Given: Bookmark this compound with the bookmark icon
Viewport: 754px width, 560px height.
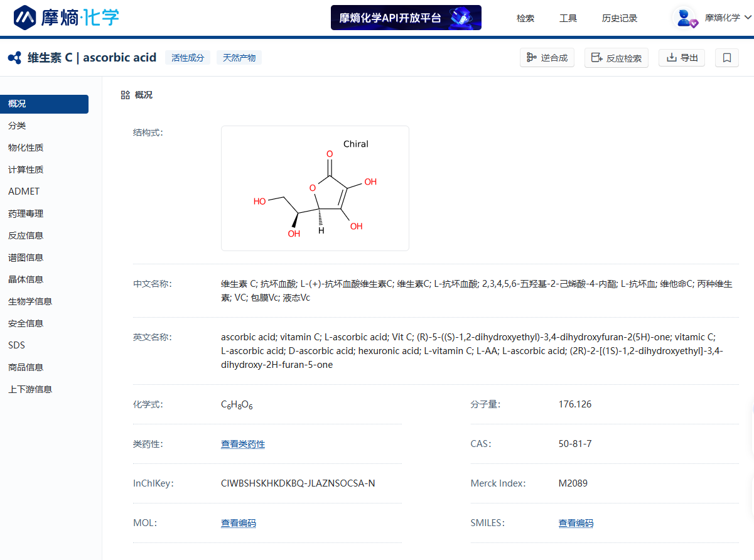Looking at the screenshot, I should (x=726, y=58).
